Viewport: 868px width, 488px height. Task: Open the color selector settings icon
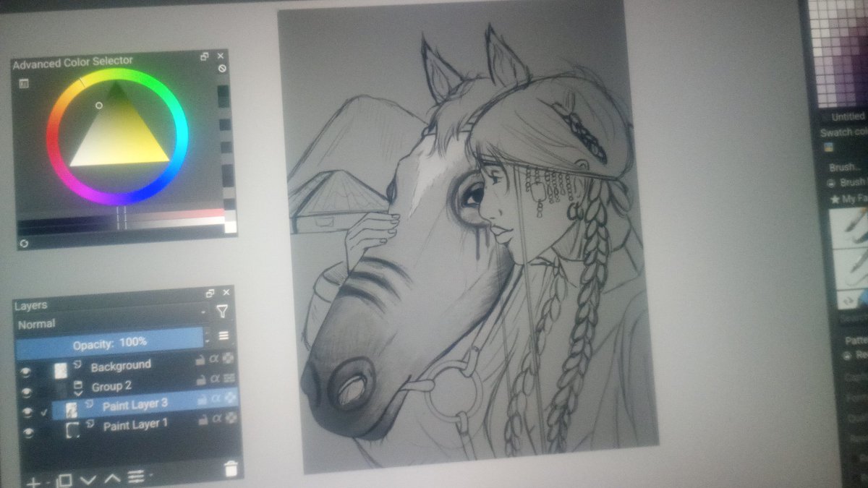click(24, 83)
